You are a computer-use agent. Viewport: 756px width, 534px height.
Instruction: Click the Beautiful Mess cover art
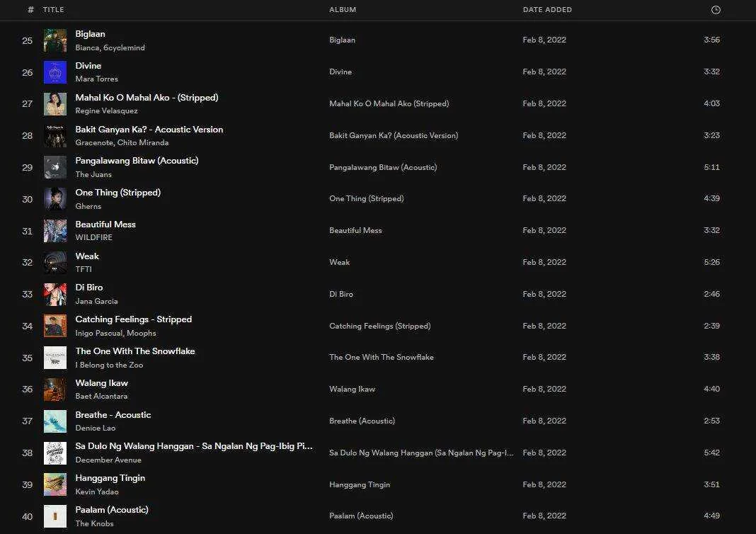(x=55, y=231)
